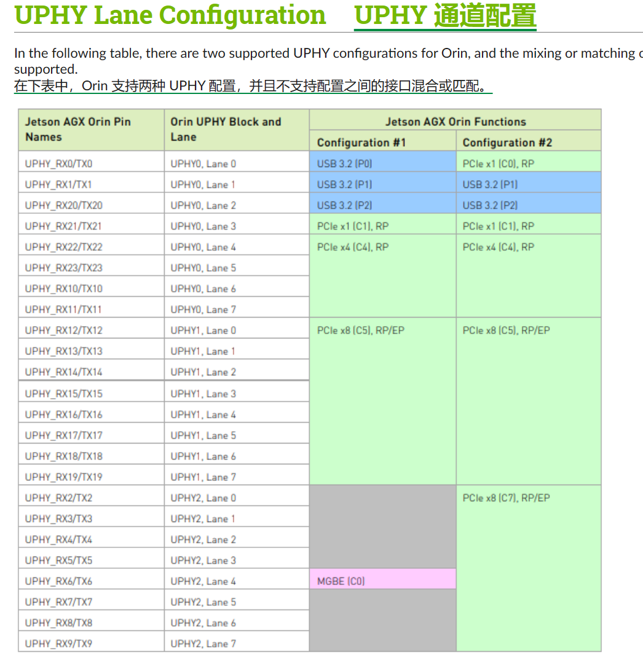
Task: Click the 'UPHY2, Lane 7' cell
Action: pyautogui.click(x=237, y=641)
